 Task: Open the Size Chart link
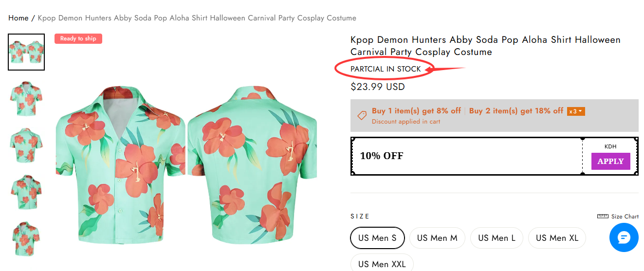tap(625, 217)
